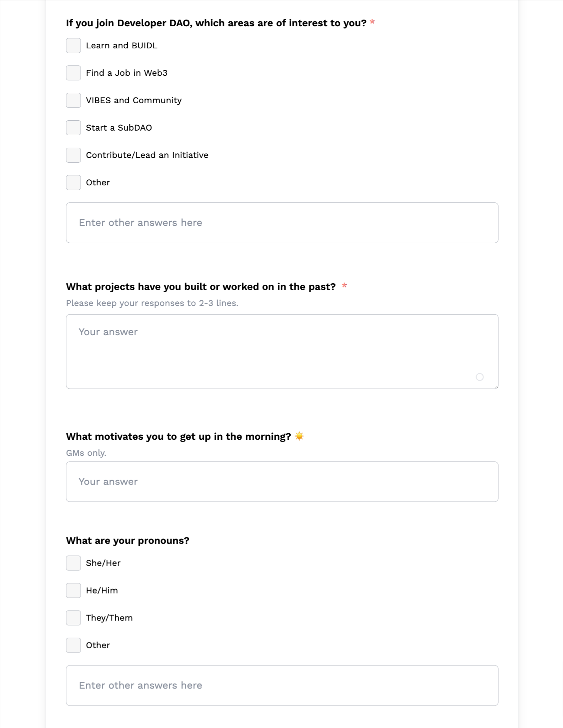Focus the other-answers field for areas of interest
Viewport: 563px width, 728px height.
point(282,223)
